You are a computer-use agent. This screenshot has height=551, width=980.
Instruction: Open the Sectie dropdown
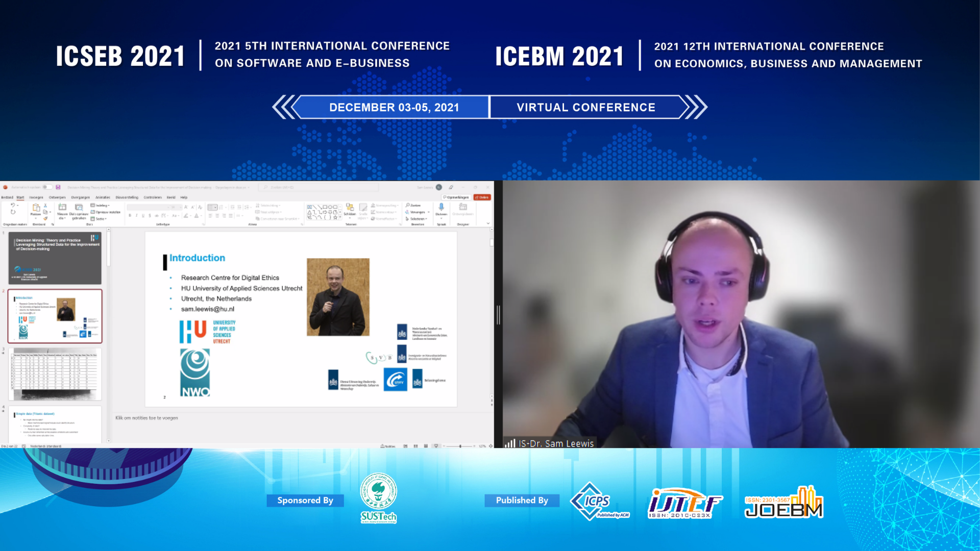pos(99,219)
